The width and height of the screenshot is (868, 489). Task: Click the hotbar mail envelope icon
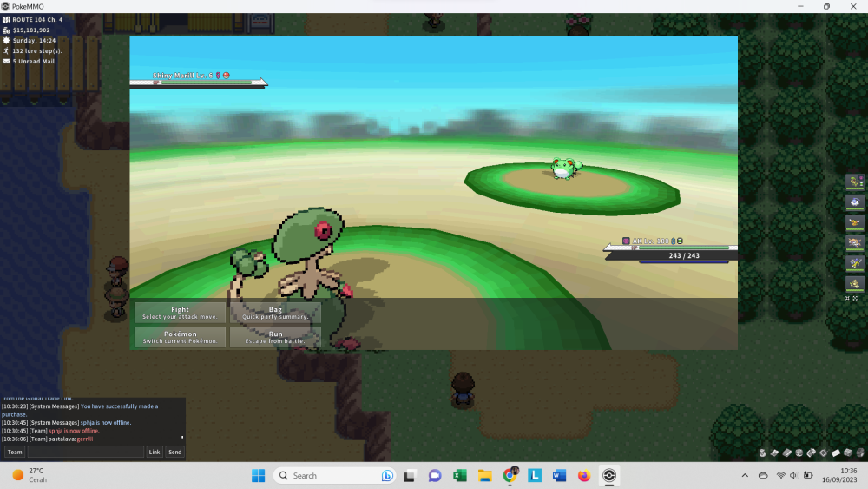pos(836,453)
